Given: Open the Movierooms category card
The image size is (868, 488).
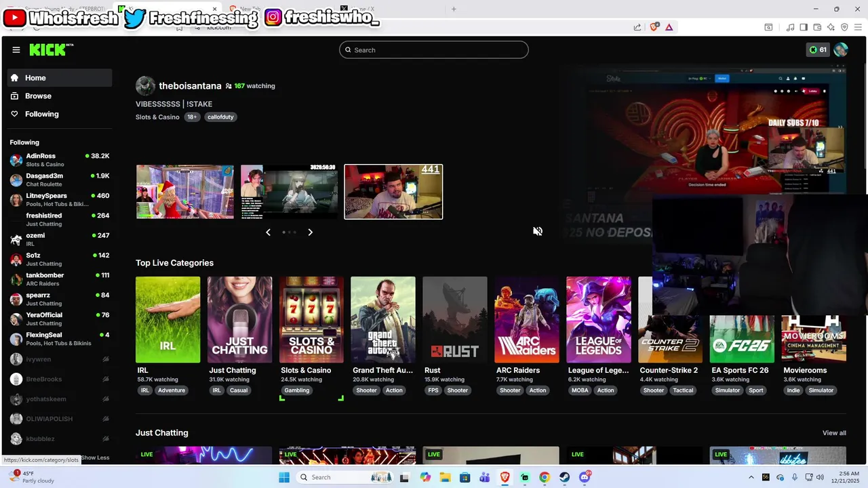Looking at the screenshot, I should 814,339.
